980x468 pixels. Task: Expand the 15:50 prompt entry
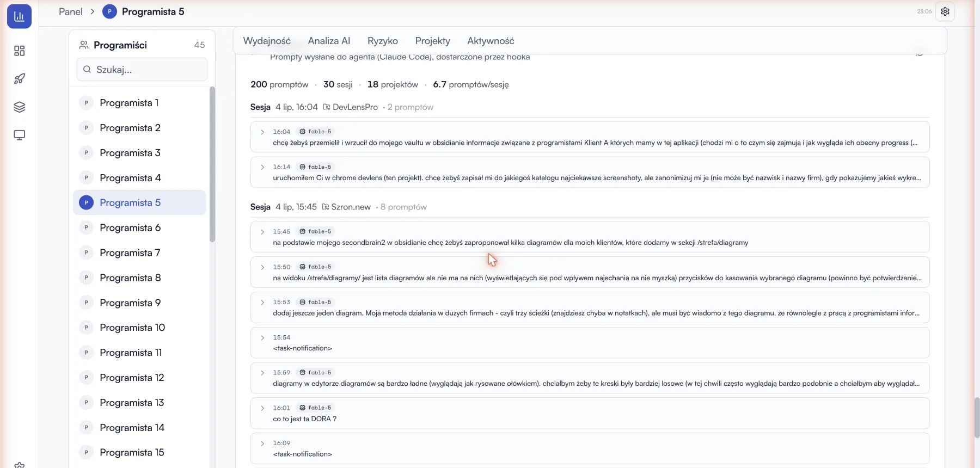(262, 267)
